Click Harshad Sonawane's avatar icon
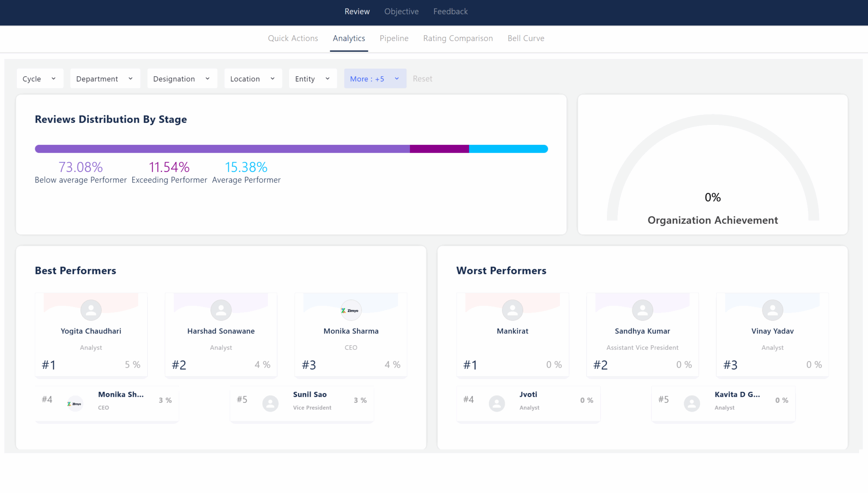Viewport: 868px width, 493px height. (220, 310)
